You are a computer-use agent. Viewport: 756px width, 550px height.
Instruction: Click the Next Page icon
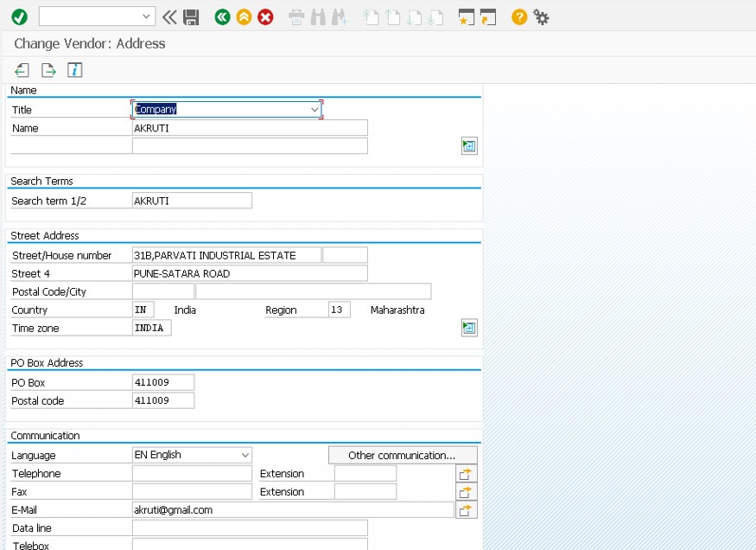pyautogui.click(x=414, y=17)
